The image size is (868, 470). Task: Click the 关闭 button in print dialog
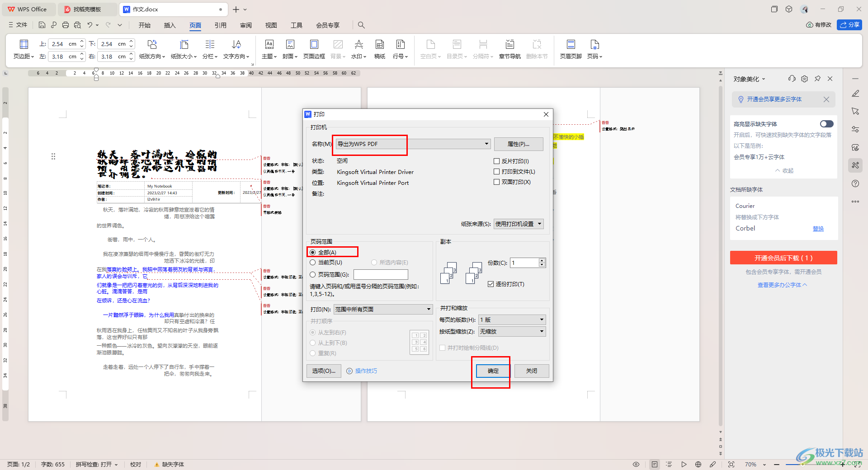click(532, 371)
